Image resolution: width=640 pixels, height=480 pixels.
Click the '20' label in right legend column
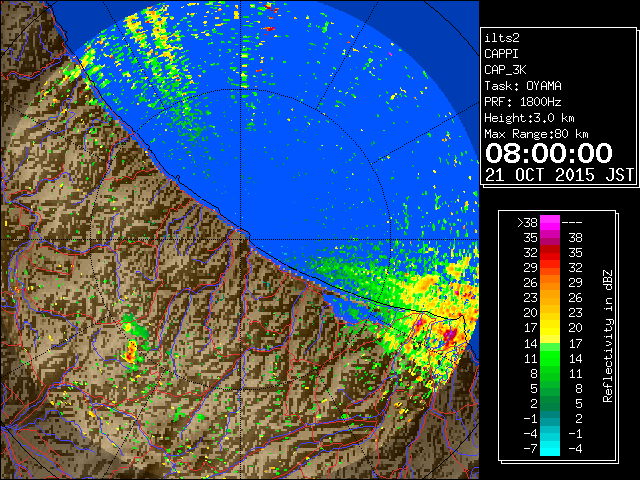[575, 328]
